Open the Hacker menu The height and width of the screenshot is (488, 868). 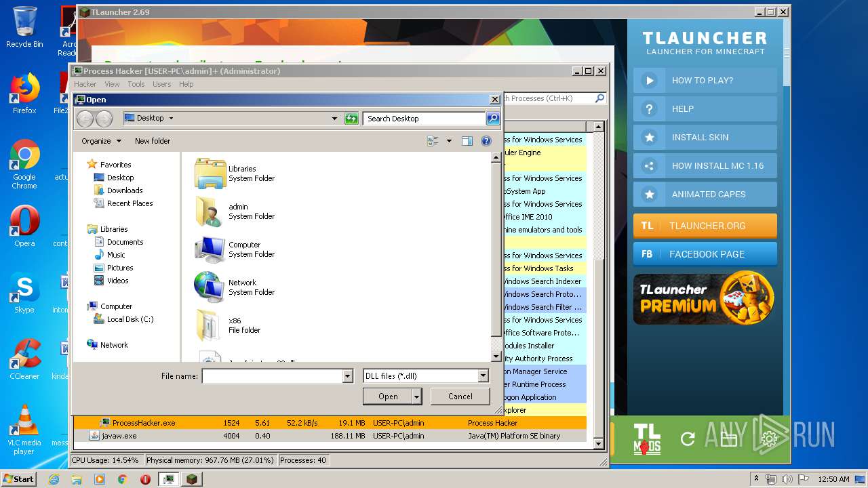tap(85, 84)
